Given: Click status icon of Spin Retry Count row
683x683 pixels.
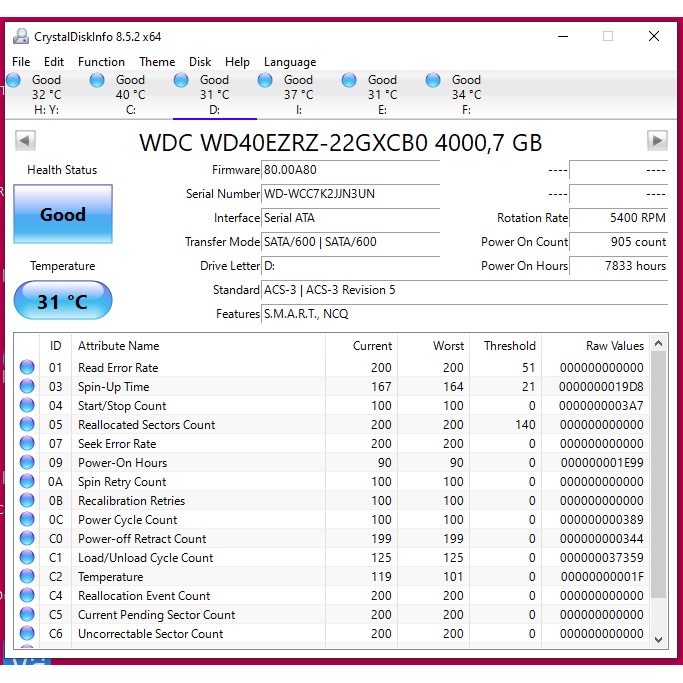Looking at the screenshot, I should pos(27,481).
